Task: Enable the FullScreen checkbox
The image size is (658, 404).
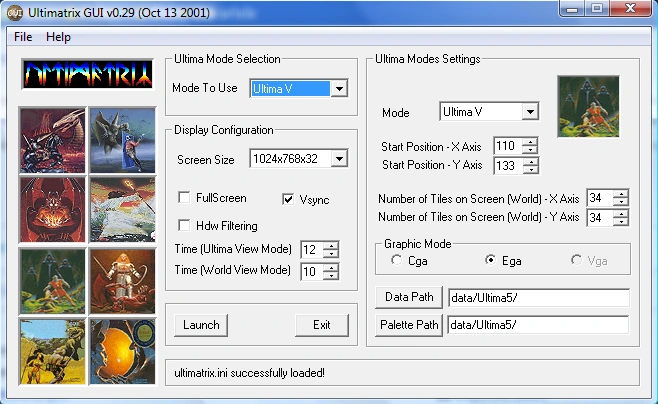Action: point(184,197)
